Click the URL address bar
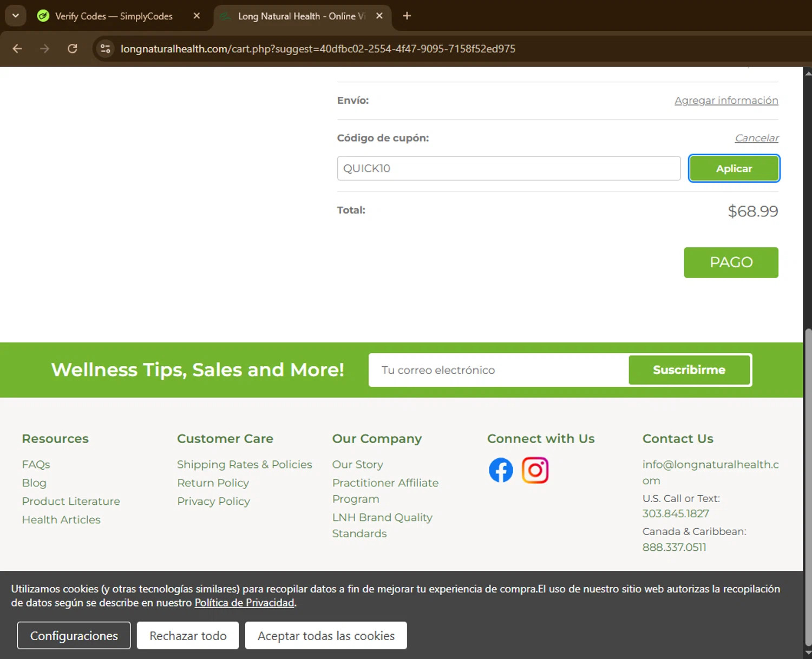 pos(318,49)
